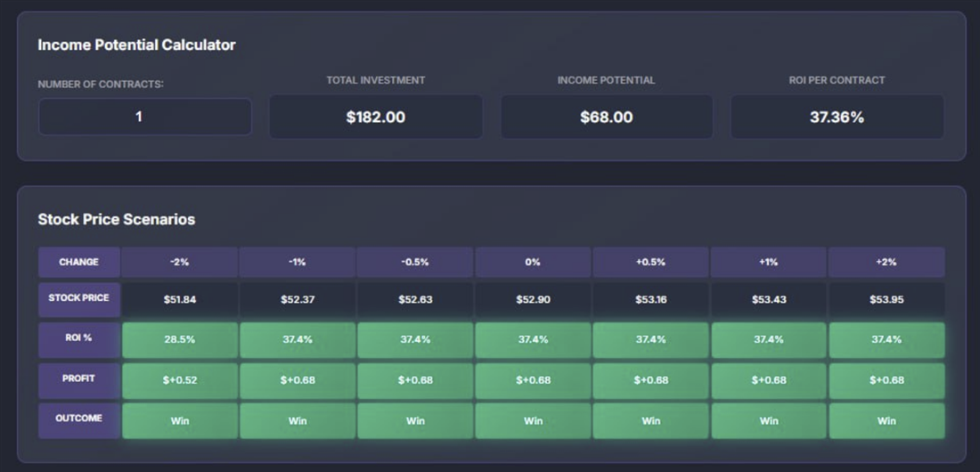Click the CHANGE row label

78,262
